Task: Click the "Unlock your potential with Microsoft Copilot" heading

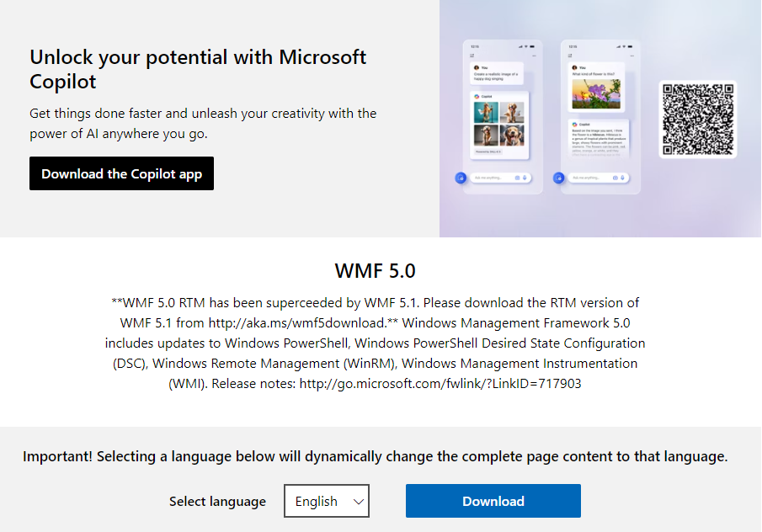Action: (198, 69)
